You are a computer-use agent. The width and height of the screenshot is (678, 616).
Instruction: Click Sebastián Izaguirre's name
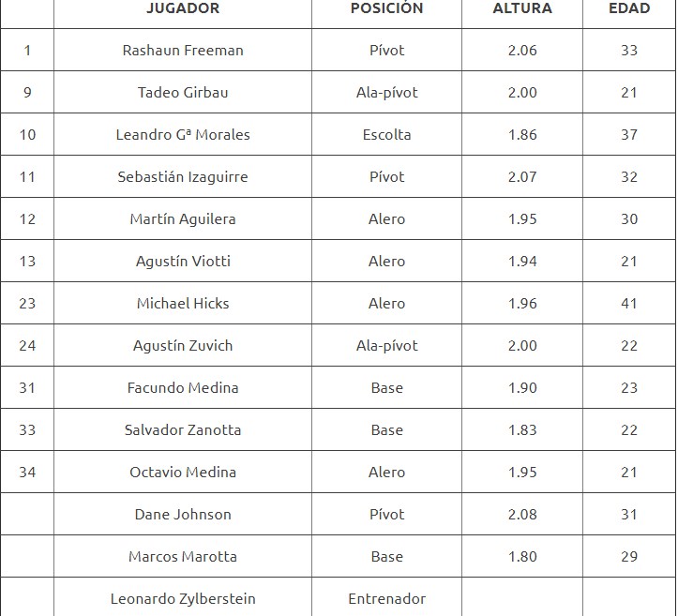183,177
